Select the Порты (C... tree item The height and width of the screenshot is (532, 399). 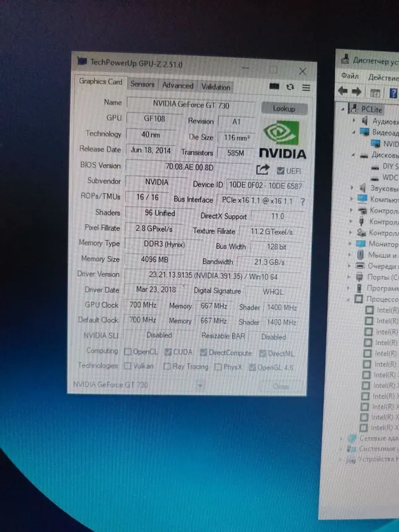[376, 277]
